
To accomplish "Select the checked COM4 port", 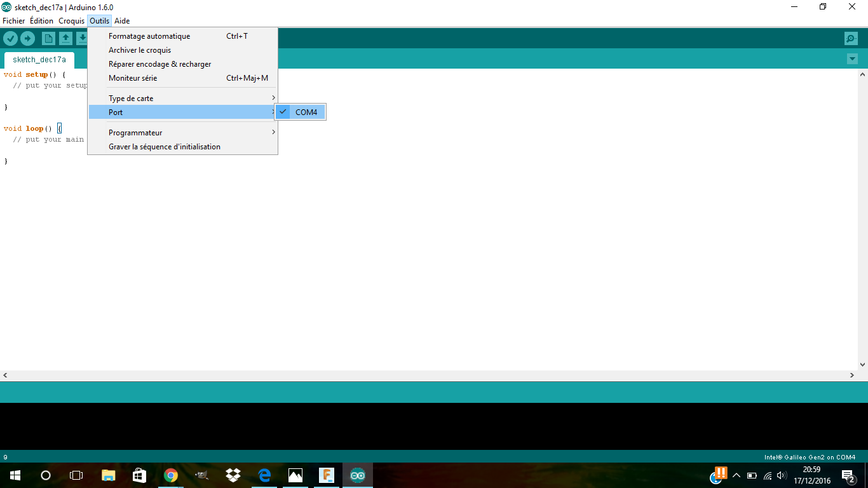I will [306, 112].
